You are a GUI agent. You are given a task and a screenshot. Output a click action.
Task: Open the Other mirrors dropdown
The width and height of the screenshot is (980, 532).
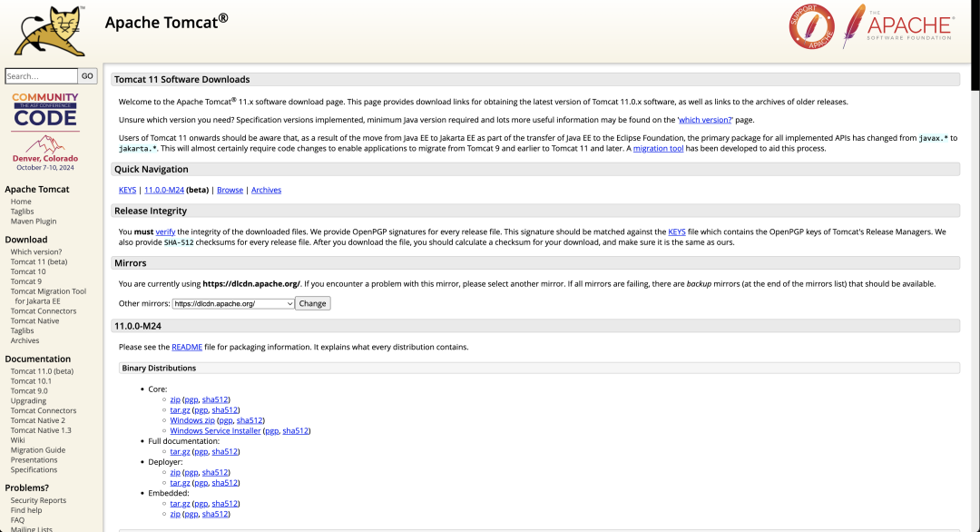click(233, 304)
